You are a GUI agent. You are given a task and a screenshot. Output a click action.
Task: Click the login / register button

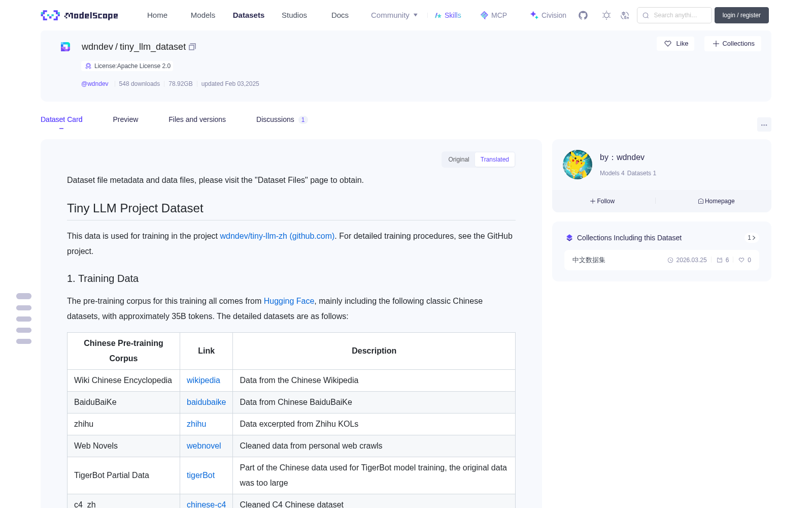pyautogui.click(x=741, y=15)
